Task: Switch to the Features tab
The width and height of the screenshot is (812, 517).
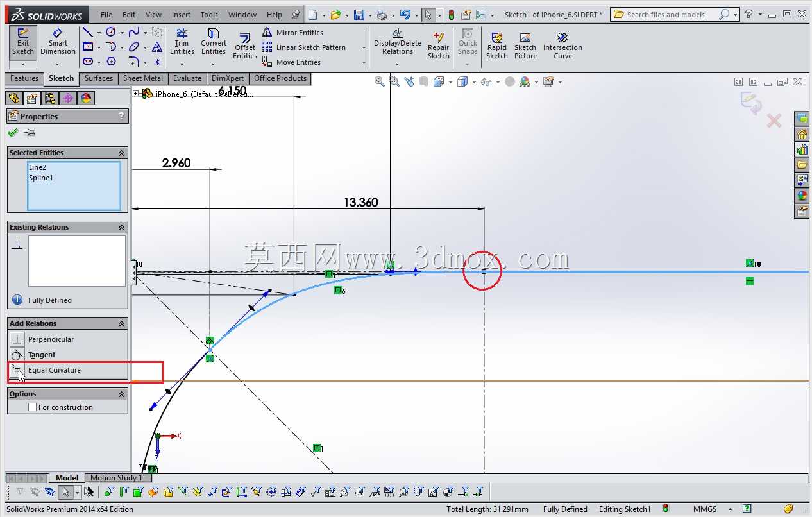Action: 24,78
